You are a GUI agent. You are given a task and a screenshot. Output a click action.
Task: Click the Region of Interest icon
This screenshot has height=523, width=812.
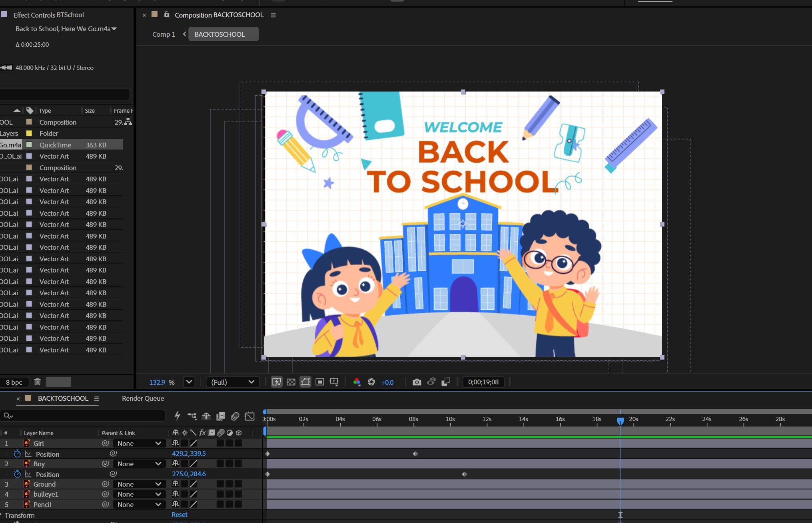pos(319,382)
